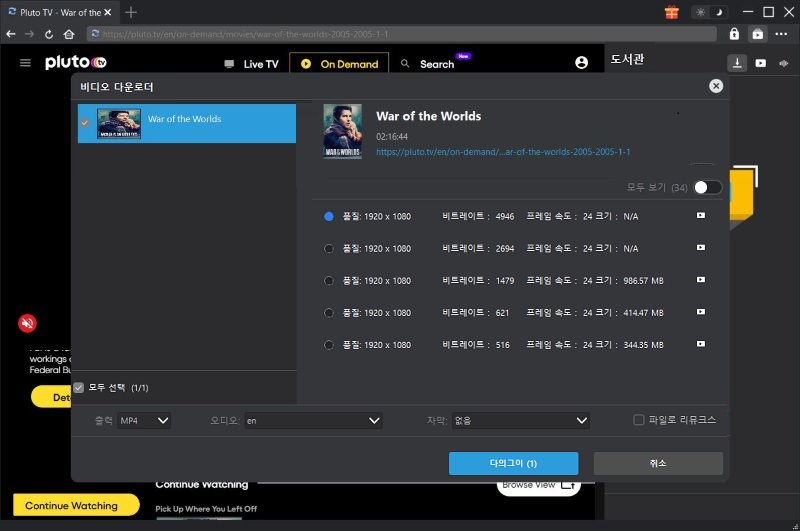Select the 414.47 MB quality option

[x=329, y=313]
